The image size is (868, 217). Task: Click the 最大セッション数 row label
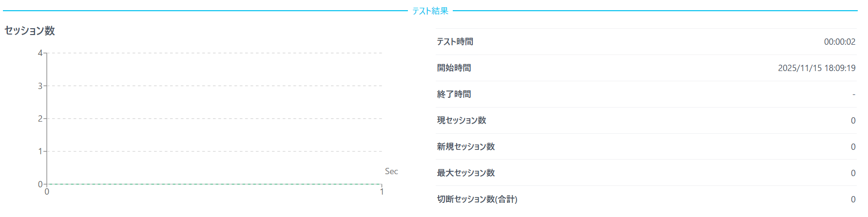pos(465,173)
